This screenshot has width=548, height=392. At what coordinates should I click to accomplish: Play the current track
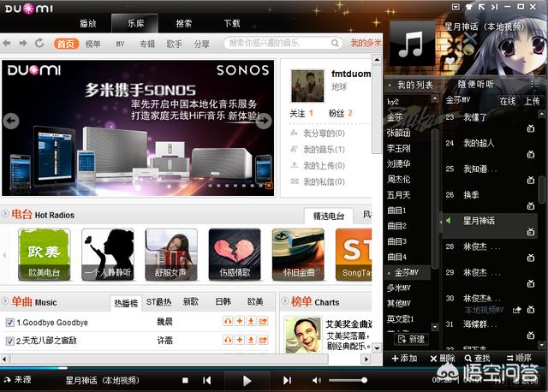click(x=247, y=381)
